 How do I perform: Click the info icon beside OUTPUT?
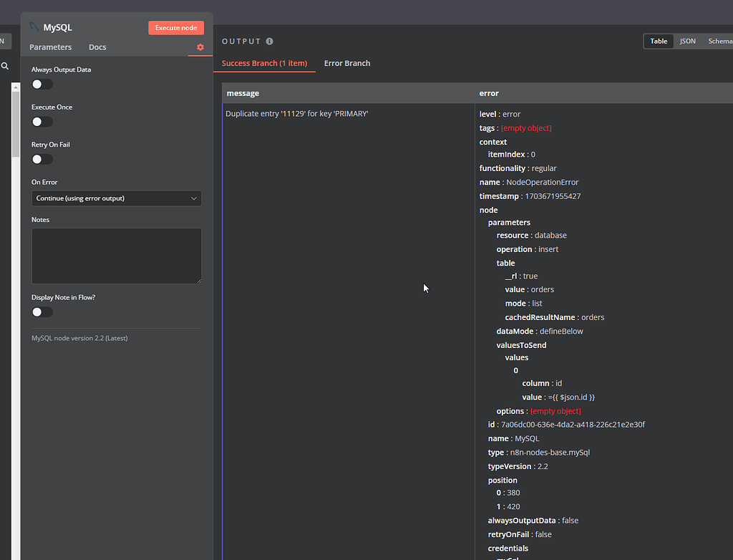tap(270, 42)
